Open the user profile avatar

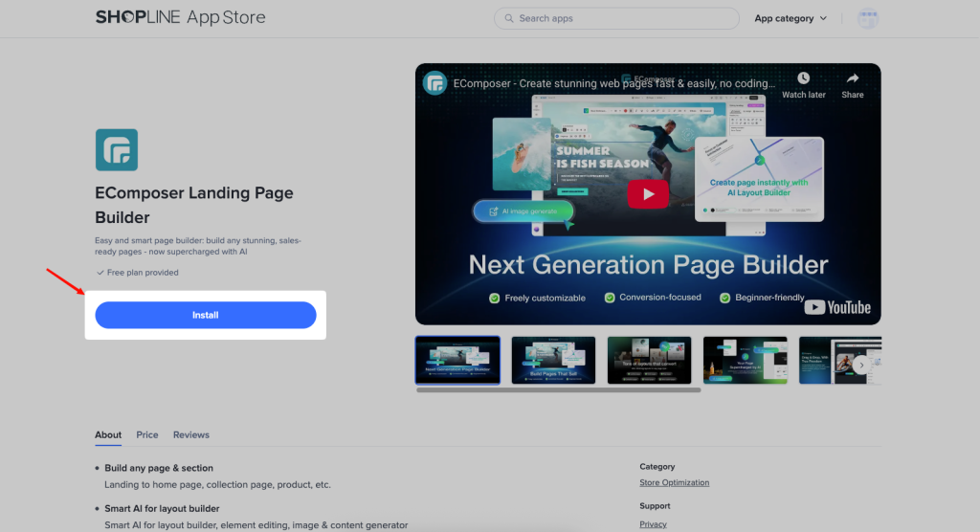click(867, 18)
